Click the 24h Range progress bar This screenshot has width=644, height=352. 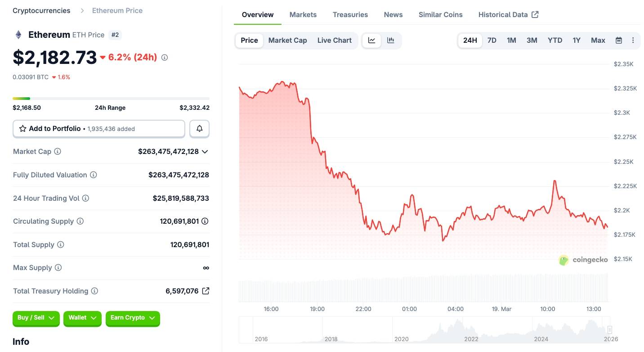point(111,98)
